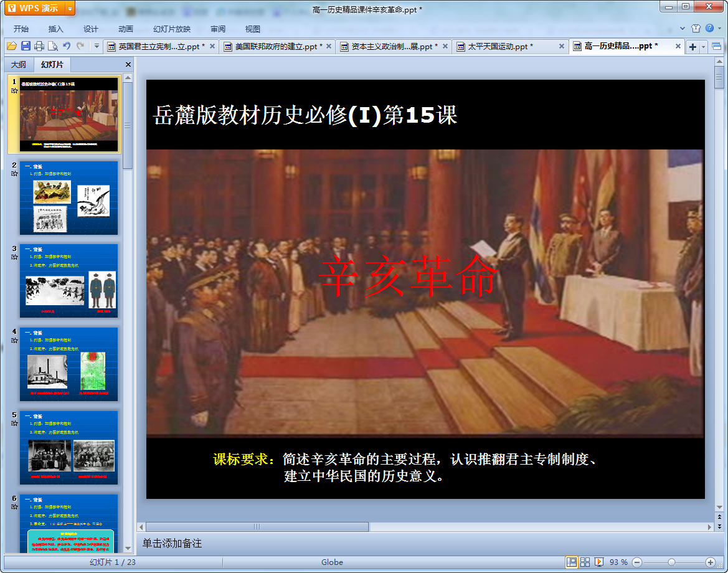Switch to Slide Sorter view icon

click(x=585, y=562)
